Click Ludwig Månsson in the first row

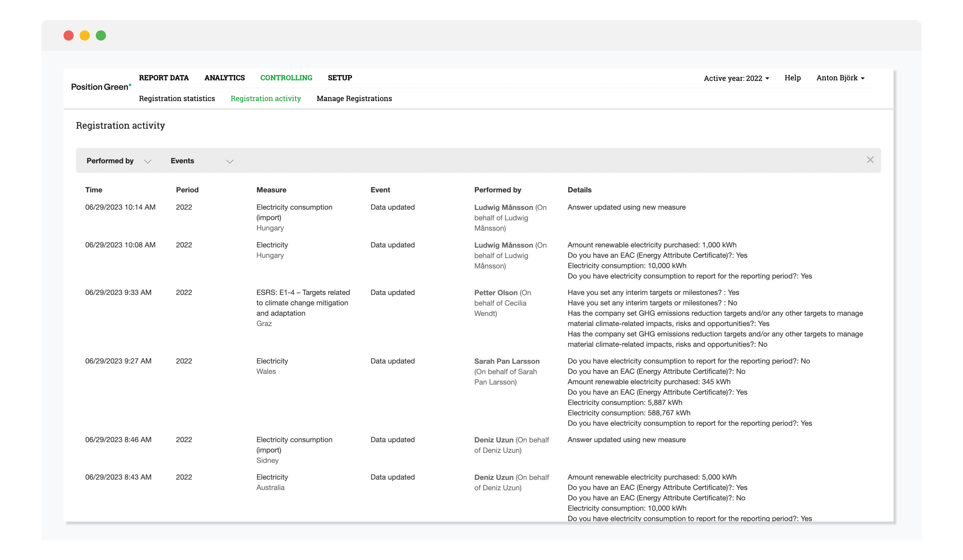(503, 208)
